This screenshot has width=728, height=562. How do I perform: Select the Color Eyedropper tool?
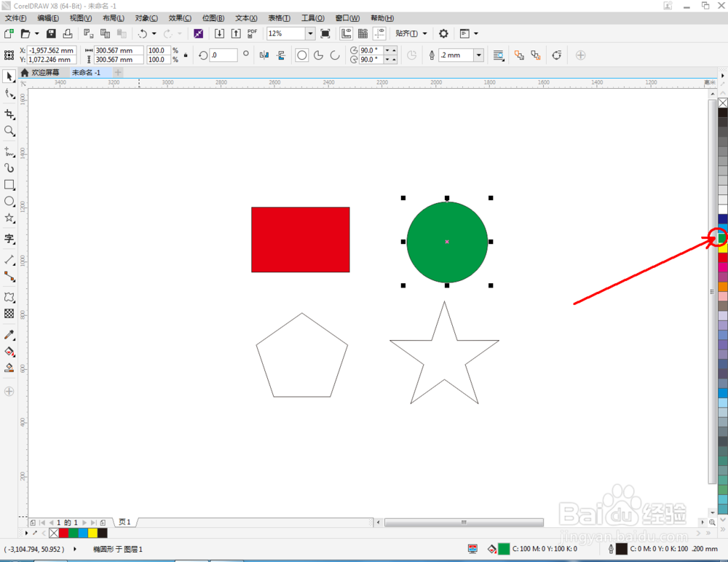point(9,334)
